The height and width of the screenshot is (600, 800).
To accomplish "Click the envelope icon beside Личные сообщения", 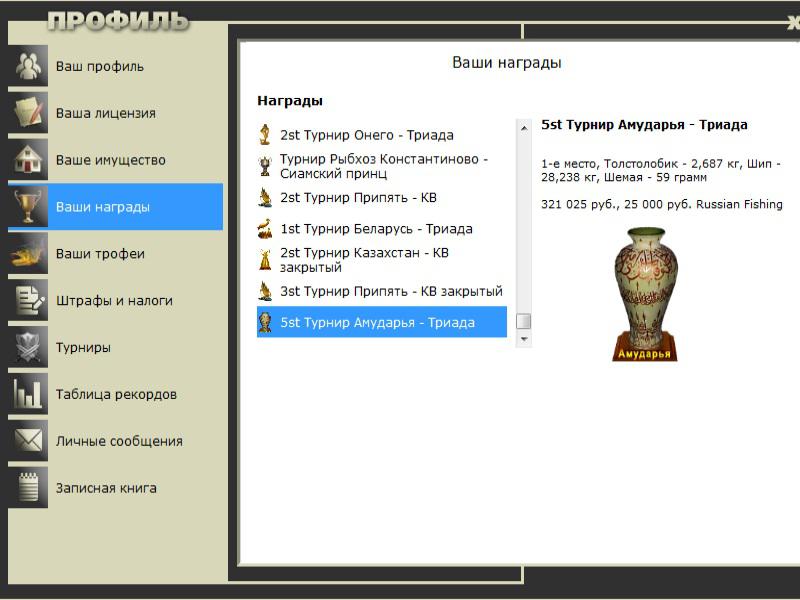I will (x=28, y=441).
